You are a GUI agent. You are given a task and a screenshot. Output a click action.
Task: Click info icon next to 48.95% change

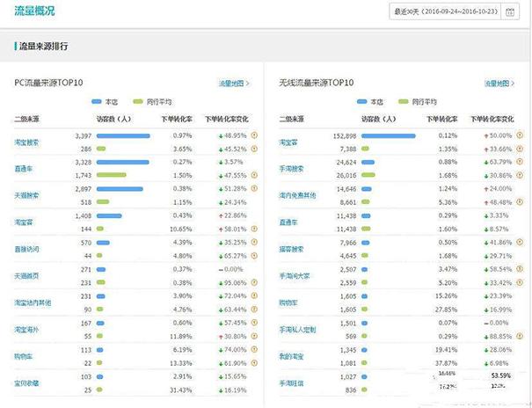tap(254, 135)
